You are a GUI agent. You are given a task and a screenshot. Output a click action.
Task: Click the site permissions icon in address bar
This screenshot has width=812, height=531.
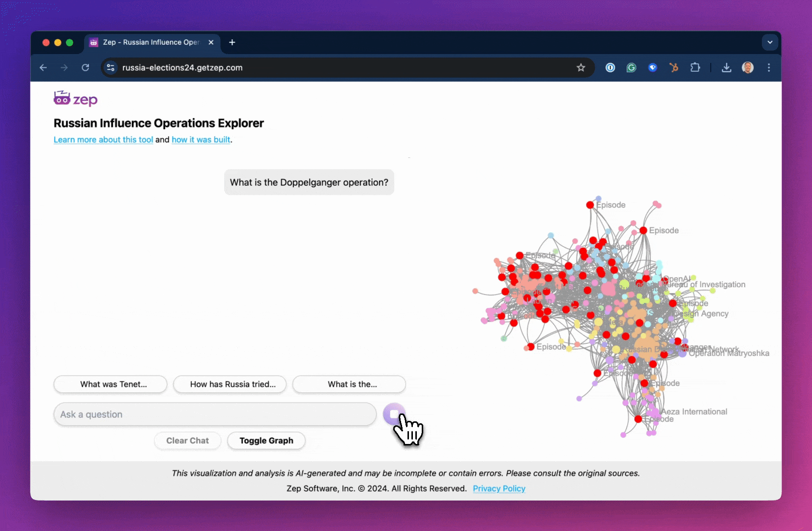pos(111,67)
